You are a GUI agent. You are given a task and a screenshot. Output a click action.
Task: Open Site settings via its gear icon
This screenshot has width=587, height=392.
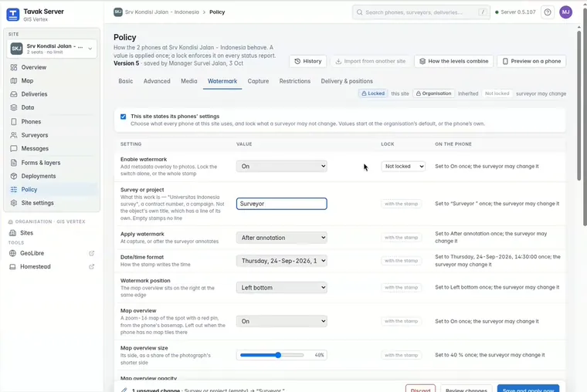point(14,203)
